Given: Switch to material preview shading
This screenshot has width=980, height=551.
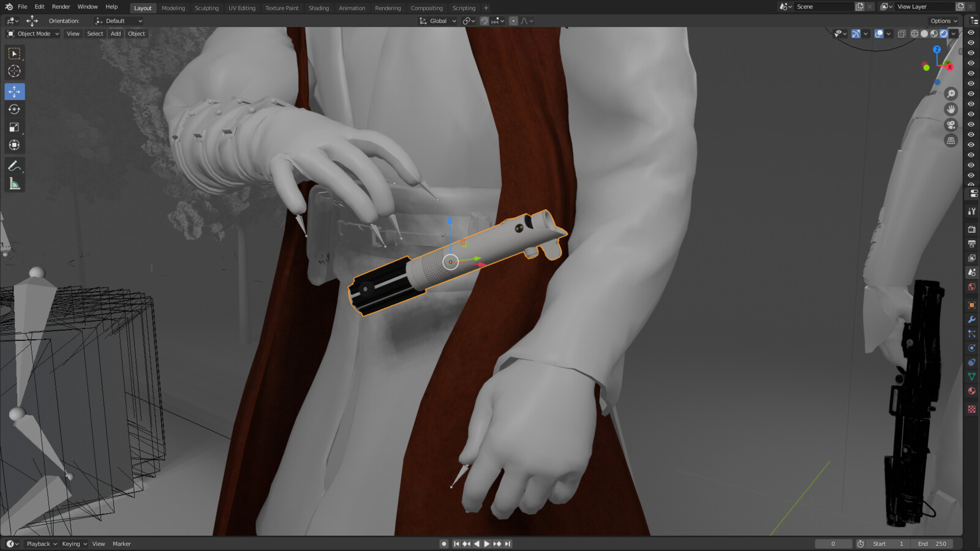Looking at the screenshot, I should 934,34.
